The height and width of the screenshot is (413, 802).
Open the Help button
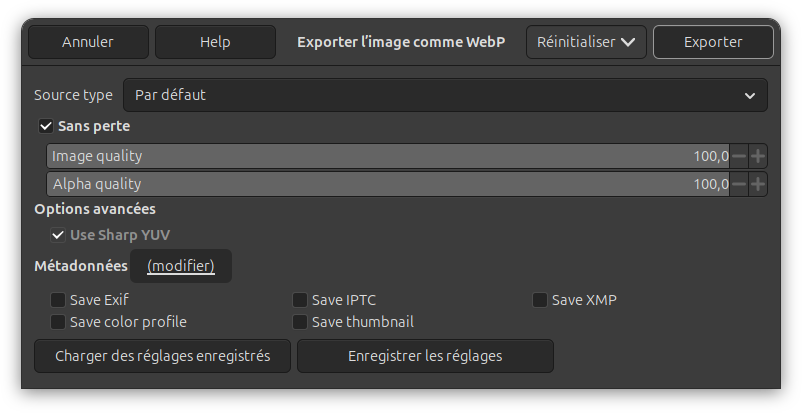(x=215, y=42)
